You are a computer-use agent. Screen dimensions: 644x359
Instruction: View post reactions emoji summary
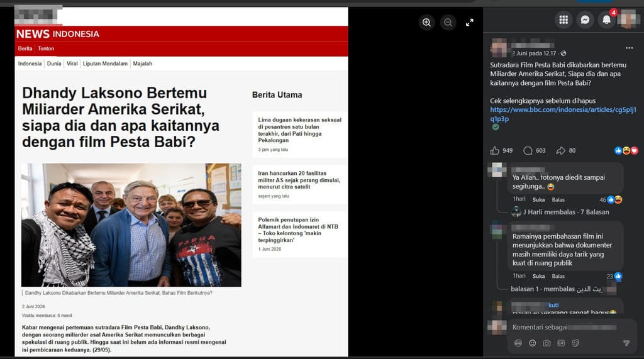click(626, 151)
